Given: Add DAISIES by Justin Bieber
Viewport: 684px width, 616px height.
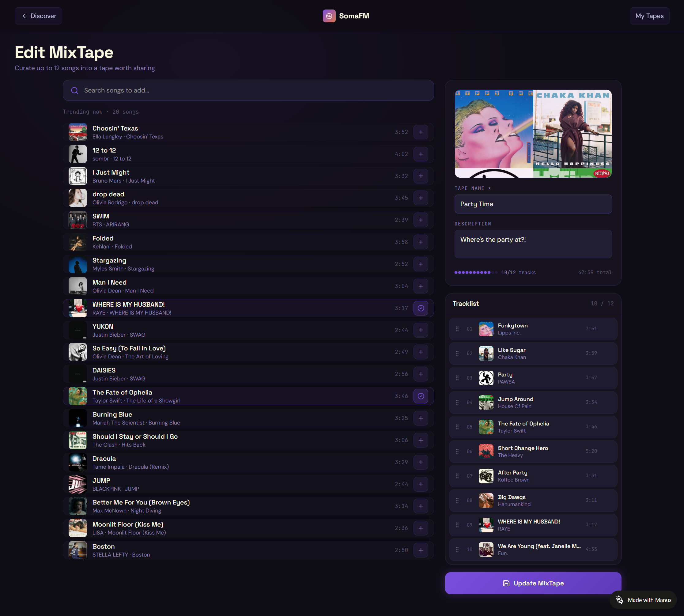Looking at the screenshot, I should pos(421,374).
